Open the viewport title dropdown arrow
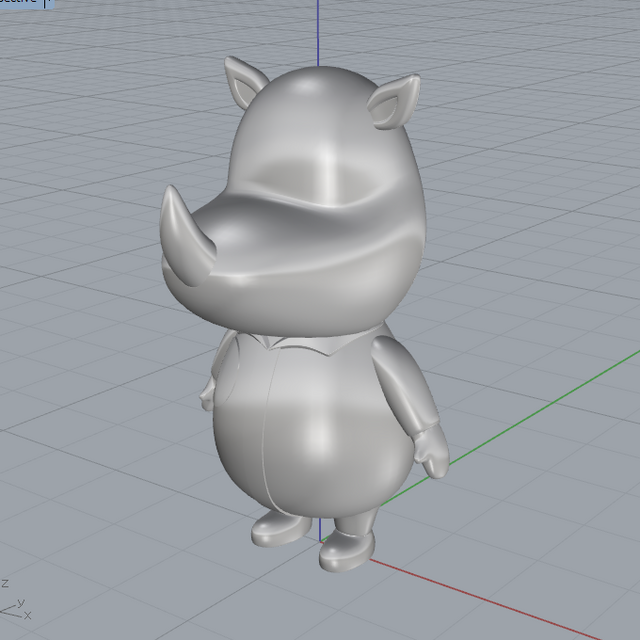 point(47,3)
